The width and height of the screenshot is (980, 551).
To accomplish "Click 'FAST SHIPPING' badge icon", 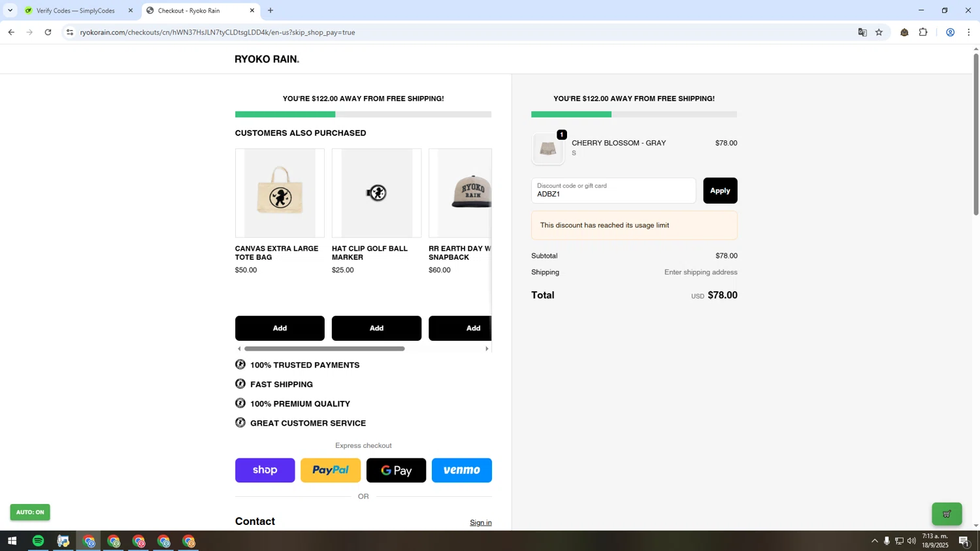I will tap(240, 384).
